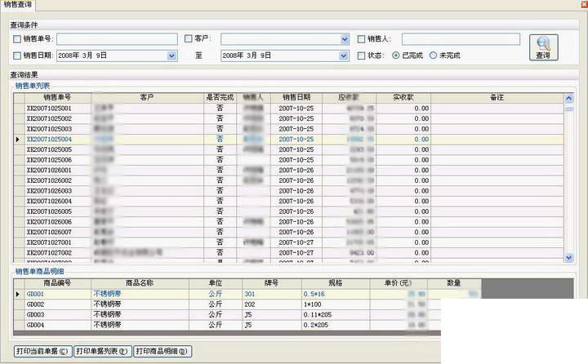588x364 pixels.
Task: Click 打印商品明细 button
Action: click(x=163, y=351)
